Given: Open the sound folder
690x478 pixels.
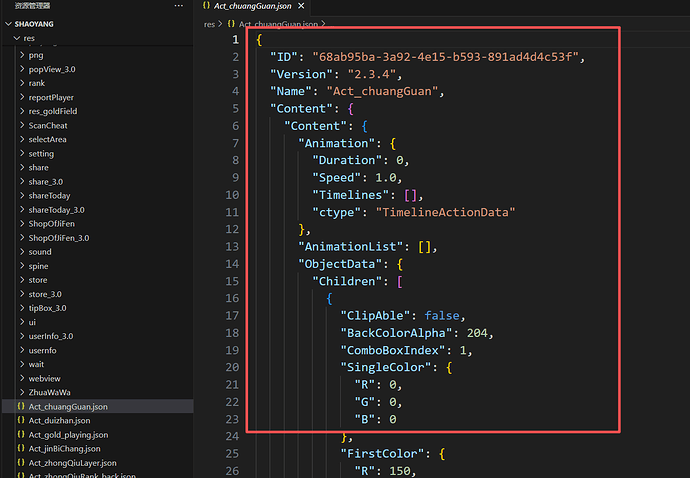Looking at the screenshot, I should 40,252.
